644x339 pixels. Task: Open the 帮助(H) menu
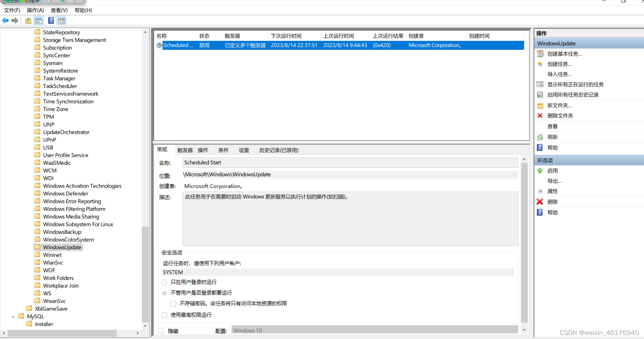pos(84,10)
